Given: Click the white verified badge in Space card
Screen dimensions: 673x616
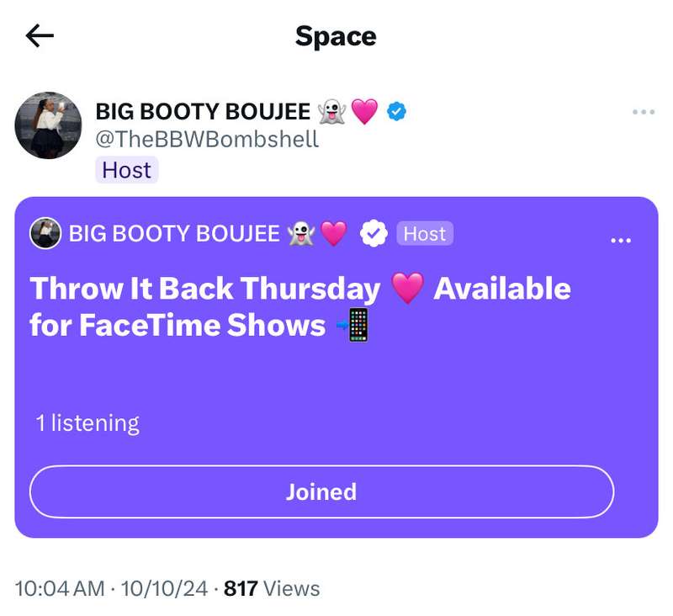Looking at the screenshot, I should (374, 234).
